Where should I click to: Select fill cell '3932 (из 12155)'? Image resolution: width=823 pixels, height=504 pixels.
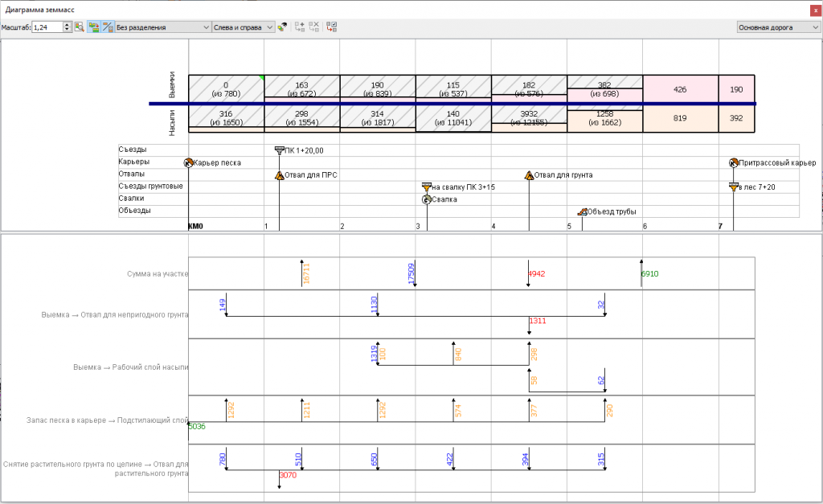(529, 118)
